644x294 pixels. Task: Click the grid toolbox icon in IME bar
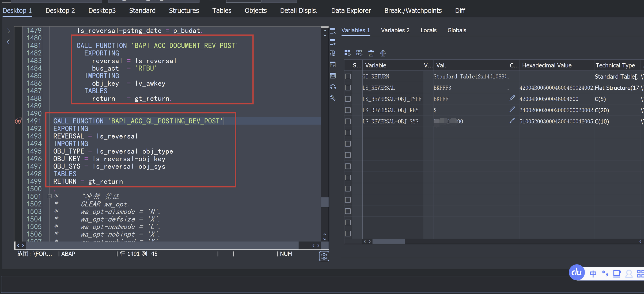tap(641, 274)
